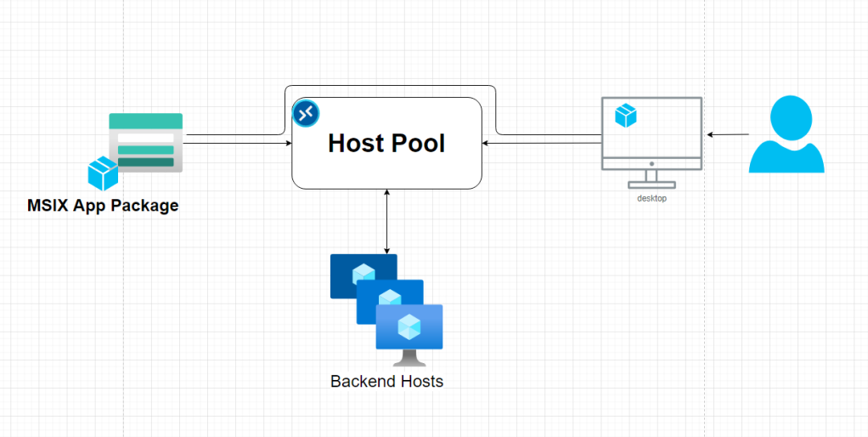Image resolution: width=868 pixels, height=437 pixels.
Task: Click the Host Pool rounded box
Action: pos(387,143)
